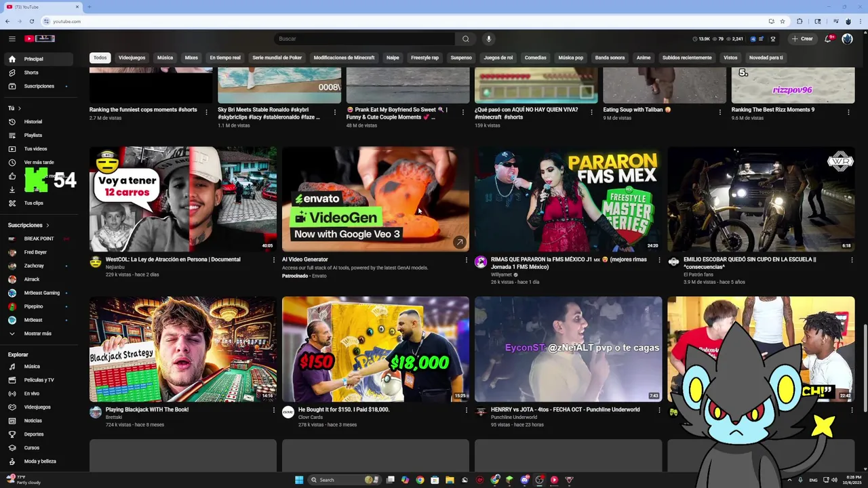Open En vivo under Explorar
868x488 pixels.
[x=38, y=393]
